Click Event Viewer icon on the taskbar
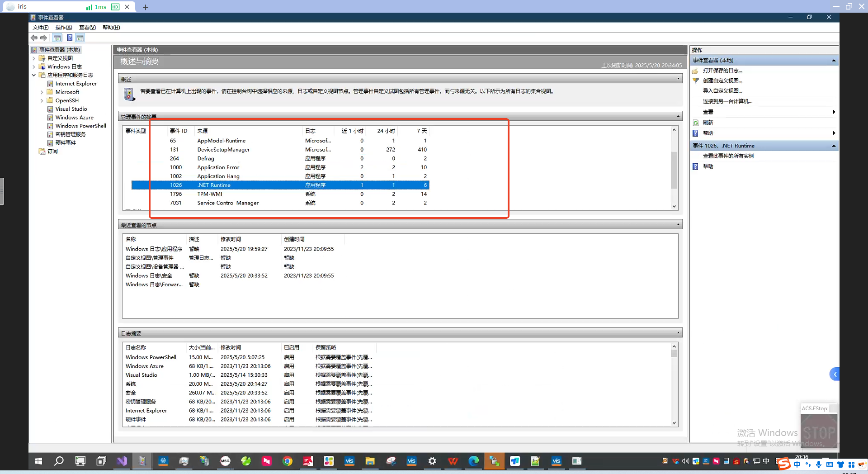Screen dimensions: 868x474 pyautogui.click(x=142, y=461)
